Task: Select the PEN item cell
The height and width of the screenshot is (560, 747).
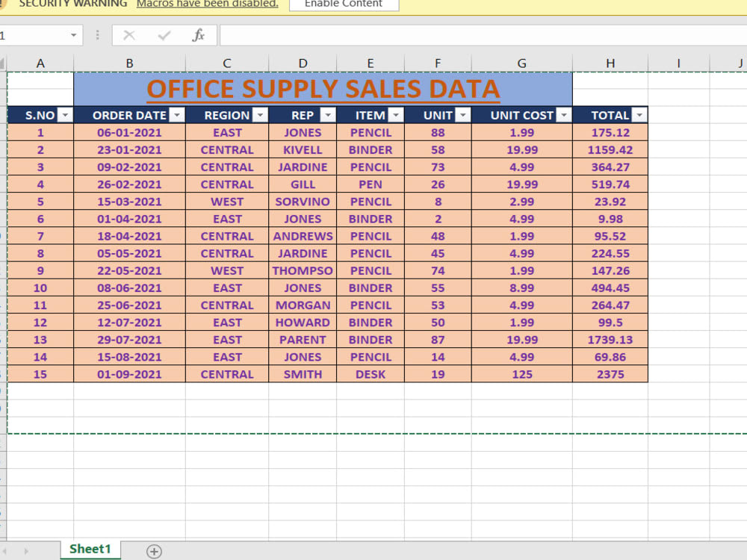Action: [371, 184]
